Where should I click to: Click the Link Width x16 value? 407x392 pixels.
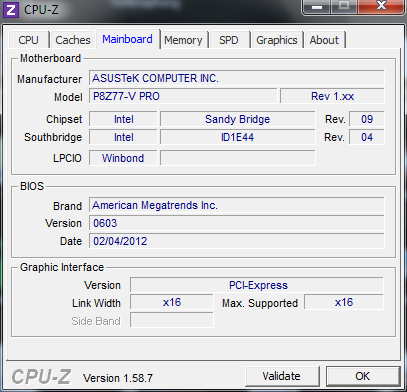172,302
